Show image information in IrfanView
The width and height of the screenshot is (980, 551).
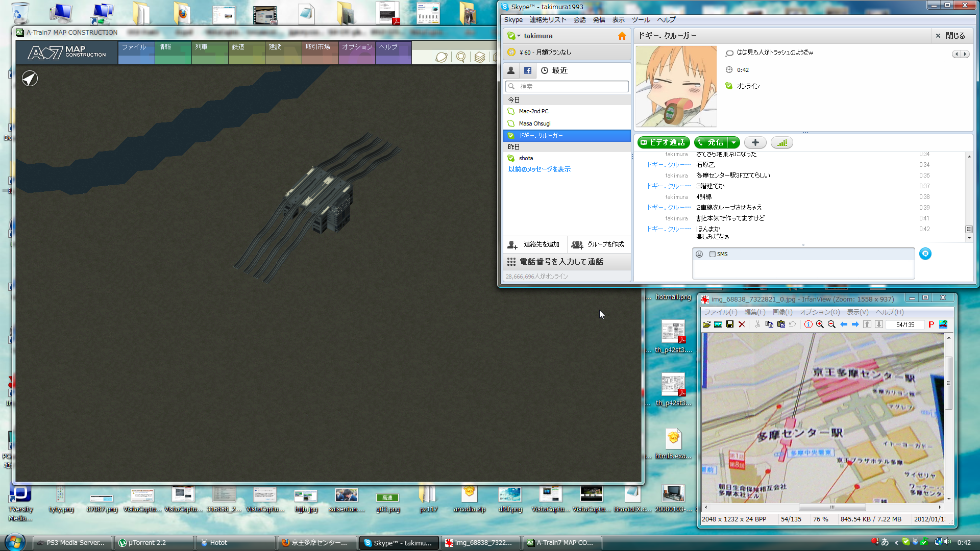point(808,324)
